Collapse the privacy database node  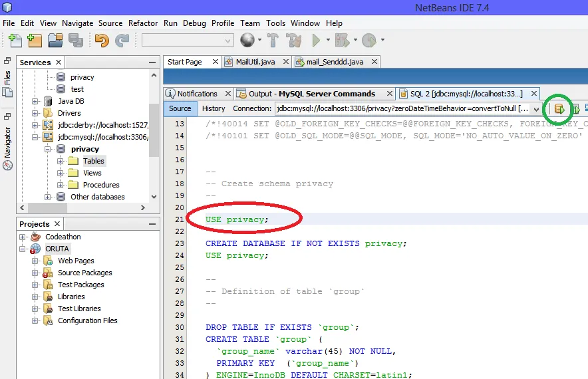(x=47, y=149)
